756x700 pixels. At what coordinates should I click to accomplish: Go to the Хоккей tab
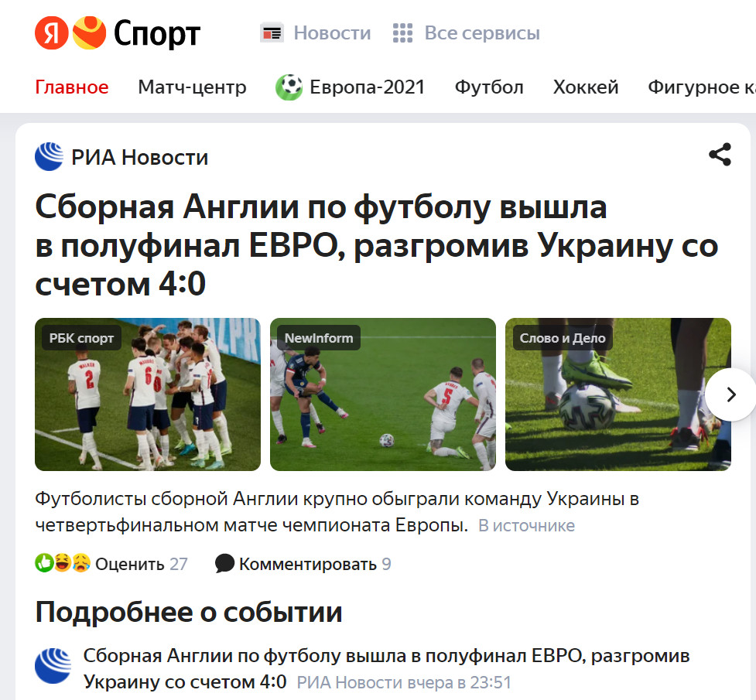coord(585,87)
